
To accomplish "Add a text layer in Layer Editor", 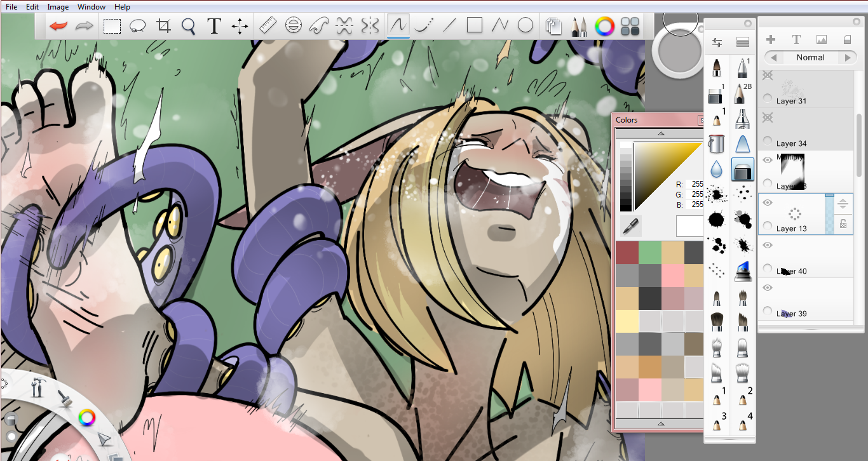I will click(796, 39).
